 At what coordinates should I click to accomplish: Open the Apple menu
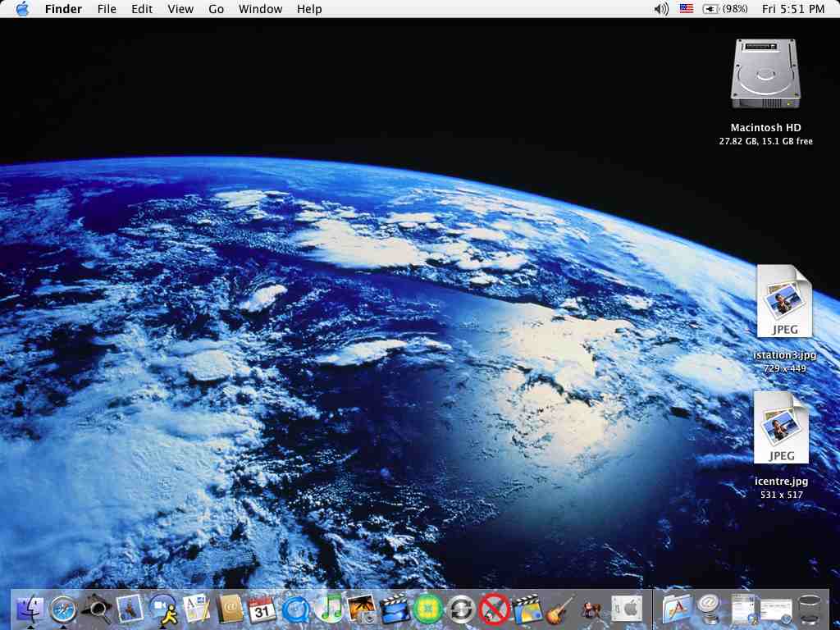click(x=22, y=8)
